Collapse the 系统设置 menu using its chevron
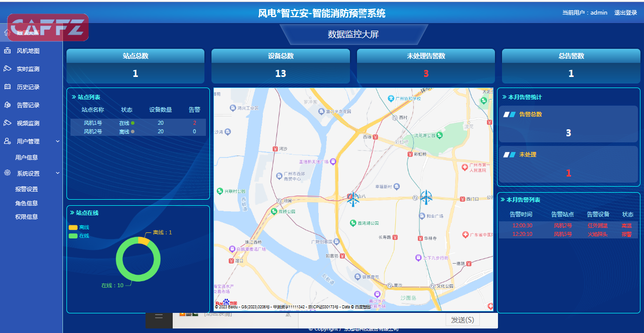Screen dimensions: 644x333 coord(57,173)
